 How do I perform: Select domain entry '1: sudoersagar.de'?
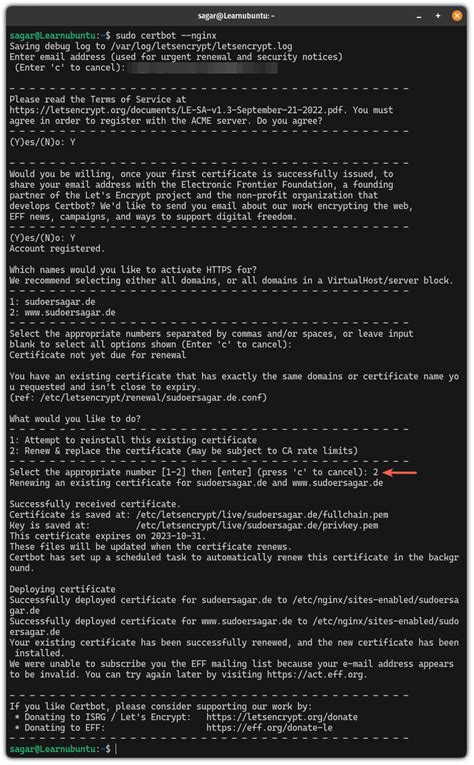tap(52, 302)
